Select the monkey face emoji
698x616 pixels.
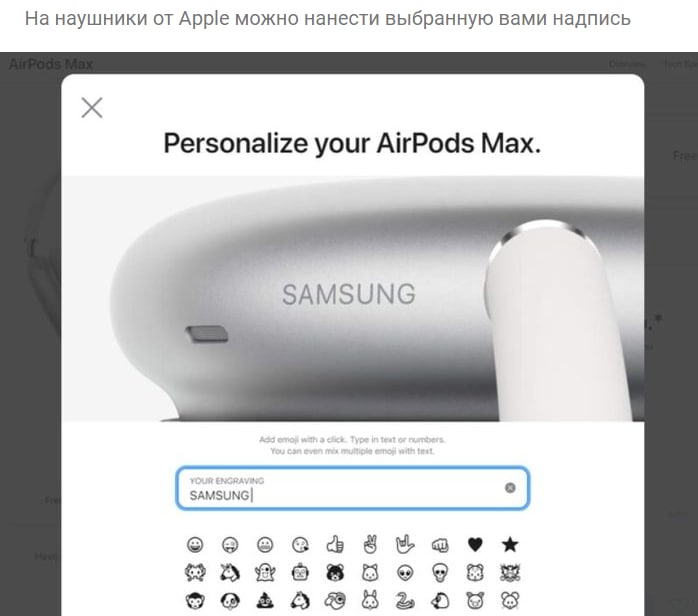click(x=195, y=601)
